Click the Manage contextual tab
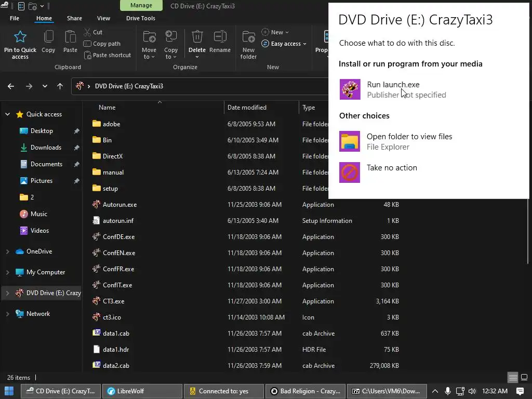This screenshot has width=532, height=399. click(141, 5)
